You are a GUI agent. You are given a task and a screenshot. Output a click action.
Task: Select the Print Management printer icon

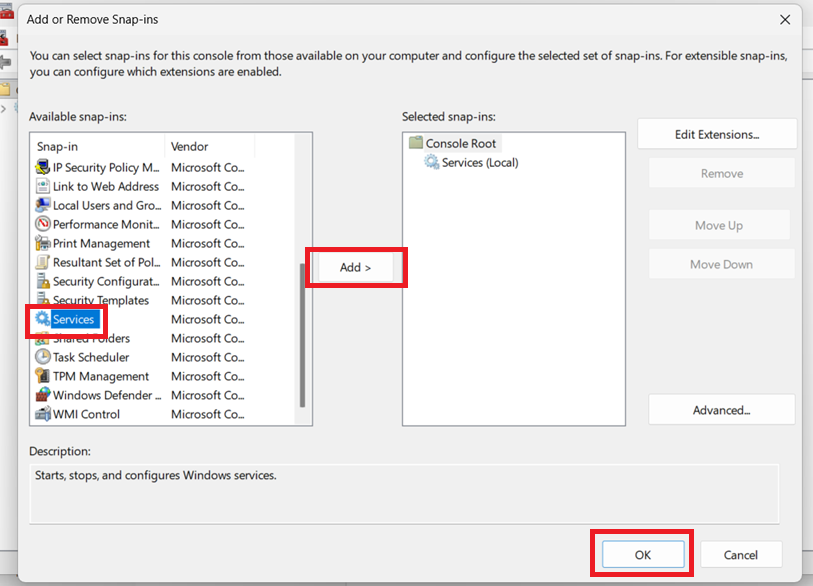pos(43,244)
